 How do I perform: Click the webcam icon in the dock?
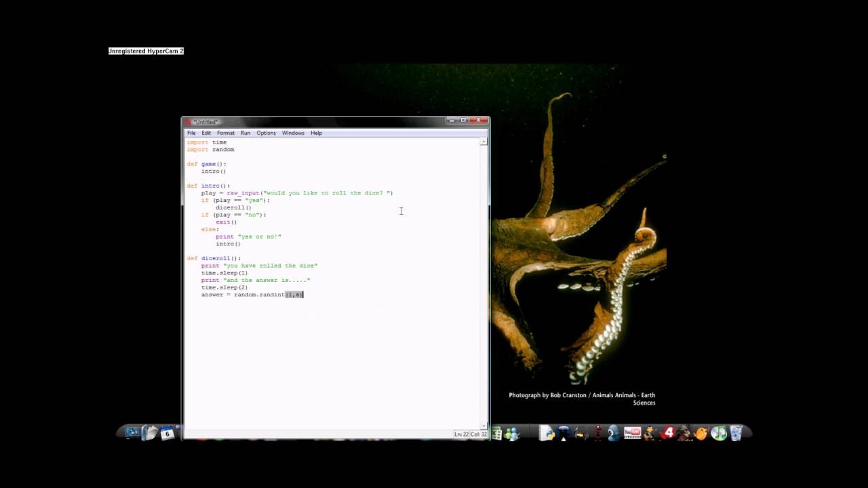614,433
